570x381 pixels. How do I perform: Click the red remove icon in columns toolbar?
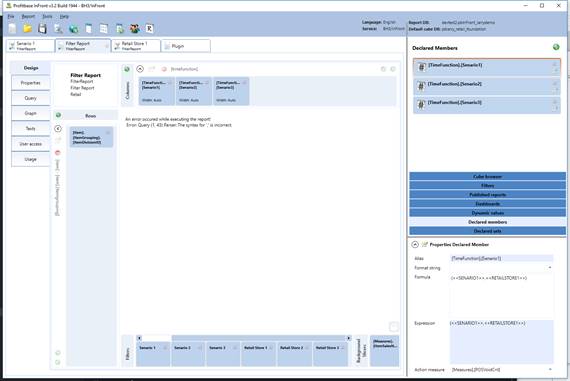pyautogui.click(x=164, y=69)
